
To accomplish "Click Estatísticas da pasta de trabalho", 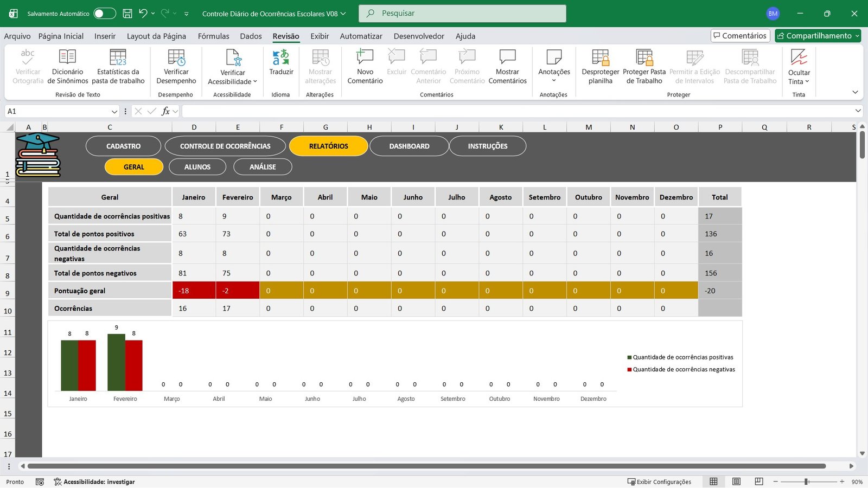I will (118, 66).
